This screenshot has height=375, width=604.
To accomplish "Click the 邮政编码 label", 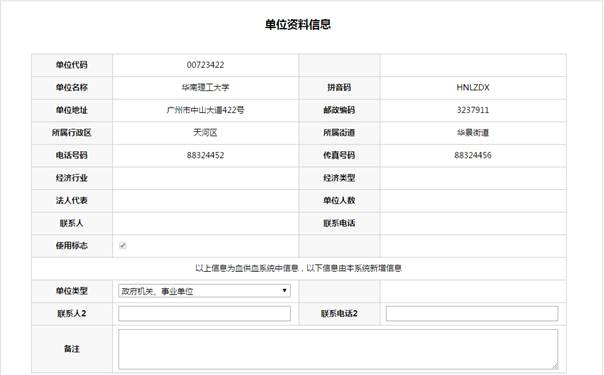I will pos(339,110).
